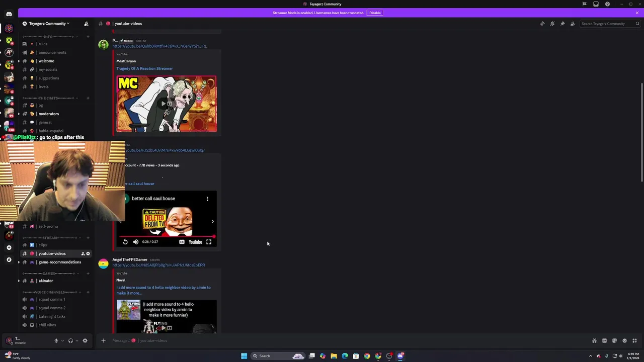Image resolution: width=644 pixels, height=362 pixels.
Task: Replay the better call saul house video
Action: click(125, 242)
